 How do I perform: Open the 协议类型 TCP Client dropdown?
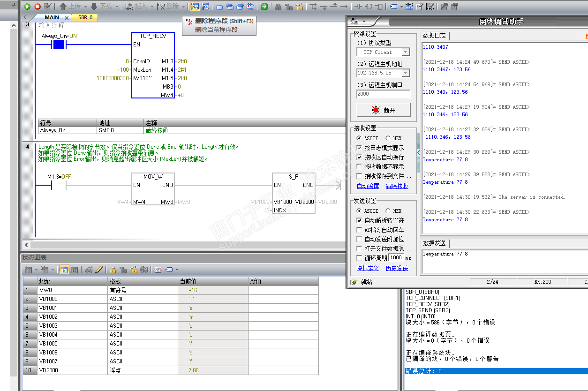tap(406, 52)
